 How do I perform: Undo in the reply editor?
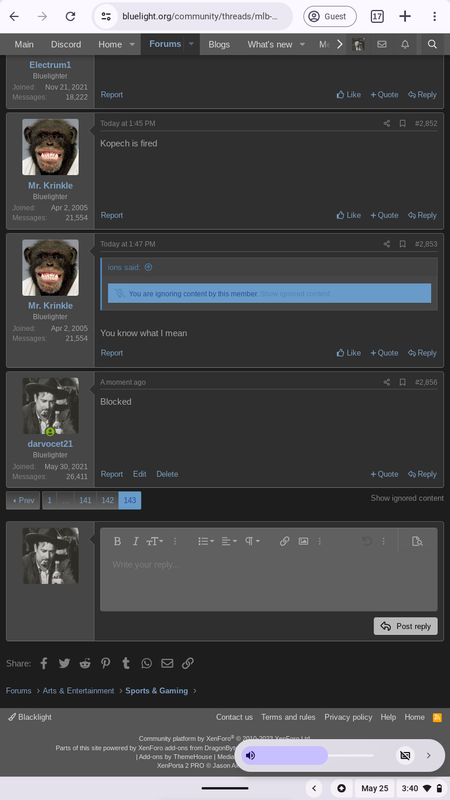pos(367,541)
